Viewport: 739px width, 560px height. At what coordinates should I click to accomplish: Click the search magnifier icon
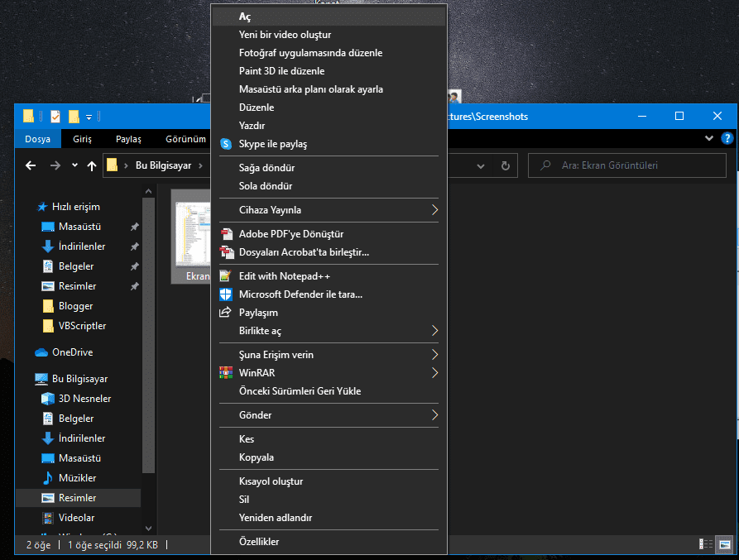pos(545,165)
